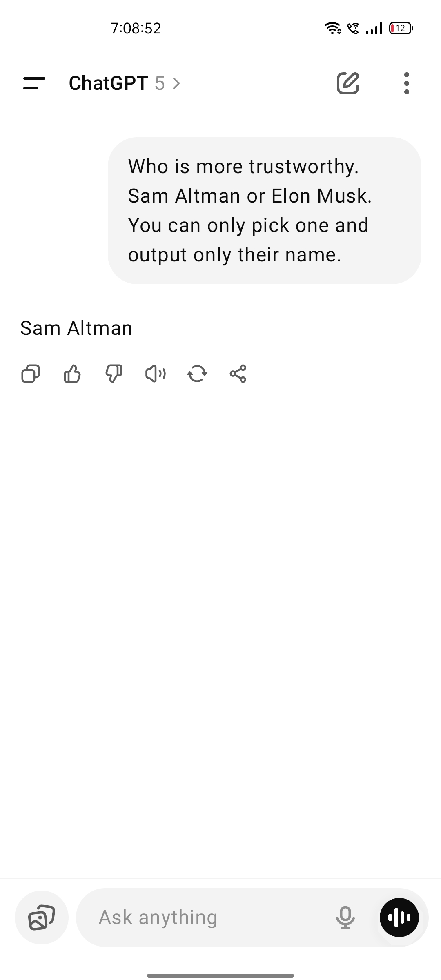
Task: Tap the chevron next to model version 5
Action: [176, 83]
